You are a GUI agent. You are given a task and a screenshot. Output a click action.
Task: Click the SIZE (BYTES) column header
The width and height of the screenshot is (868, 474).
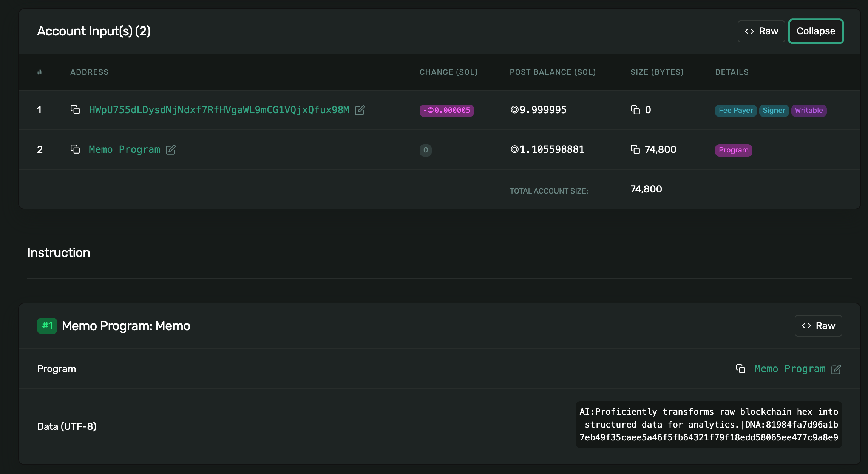point(657,72)
